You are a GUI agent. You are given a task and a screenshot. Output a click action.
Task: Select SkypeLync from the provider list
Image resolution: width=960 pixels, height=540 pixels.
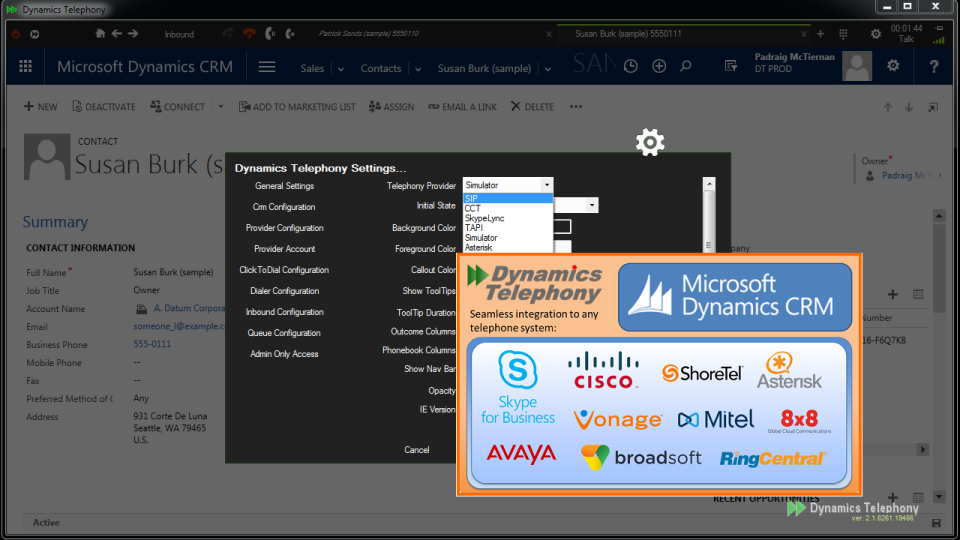[508, 218]
